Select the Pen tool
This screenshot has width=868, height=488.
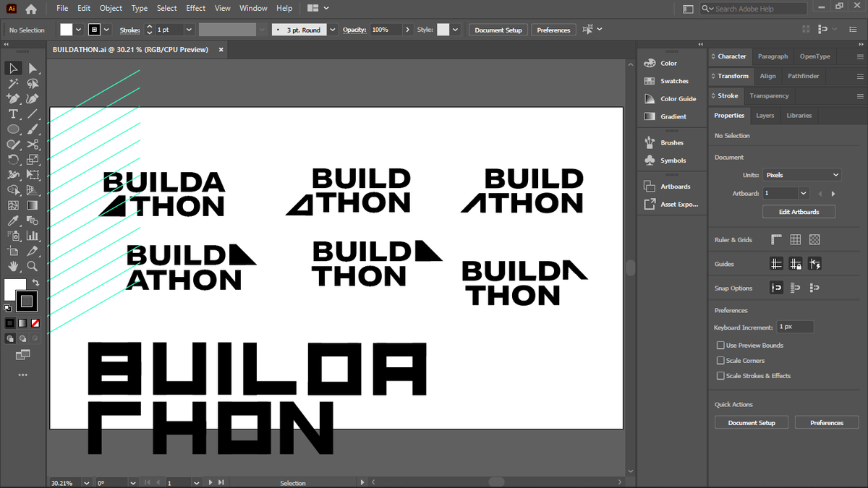[13, 99]
